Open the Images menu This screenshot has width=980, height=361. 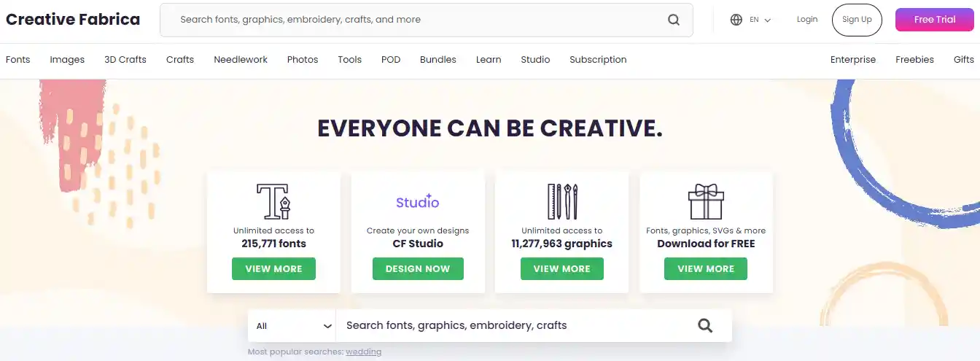(x=67, y=60)
